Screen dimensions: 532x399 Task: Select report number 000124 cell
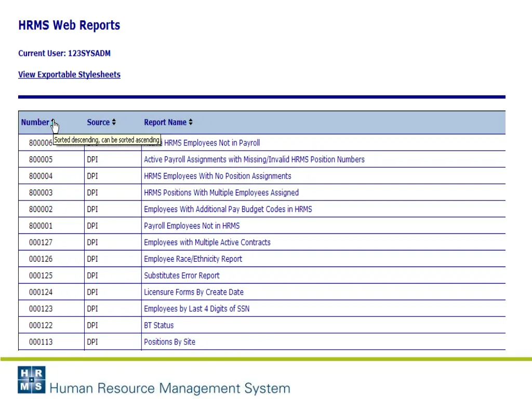[x=41, y=292]
